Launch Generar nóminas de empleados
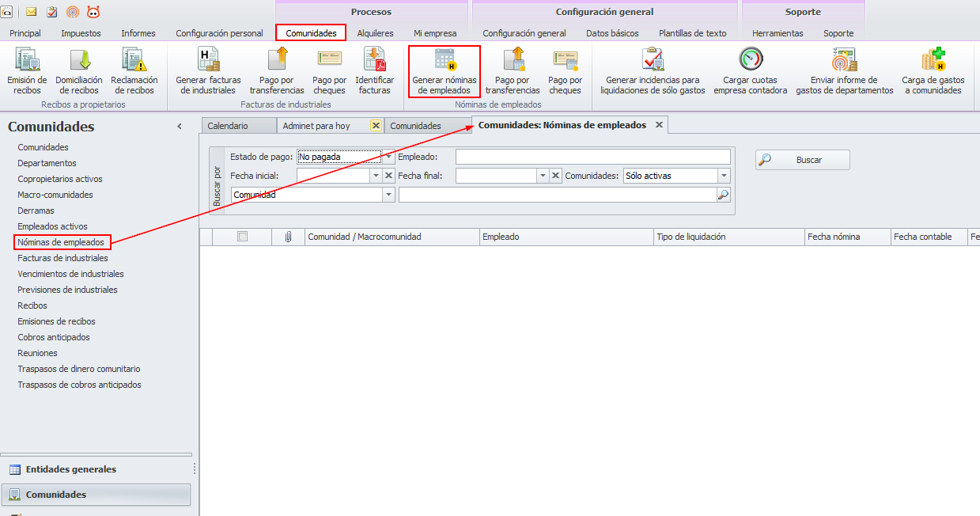Screen dimensions: 980x516 445,71
